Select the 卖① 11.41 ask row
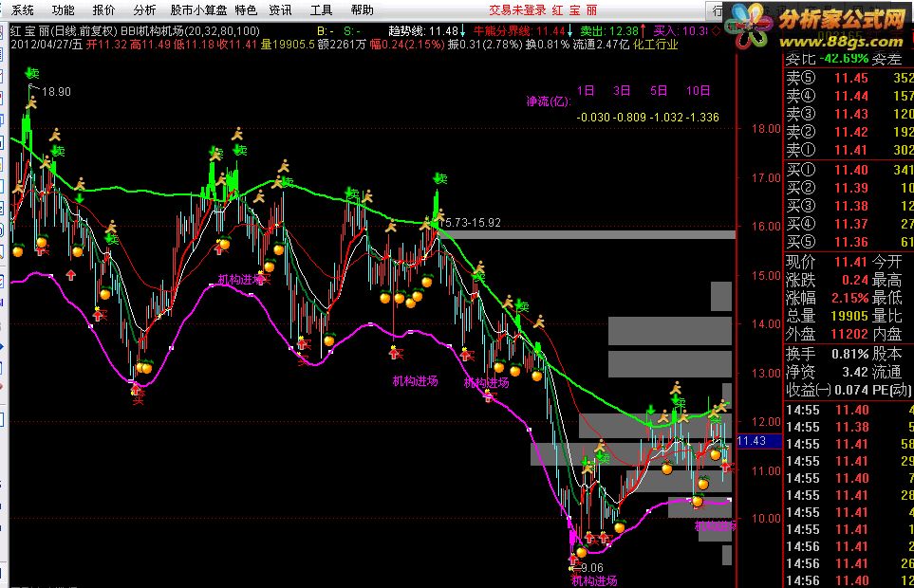914x588 pixels. coord(849,150)
